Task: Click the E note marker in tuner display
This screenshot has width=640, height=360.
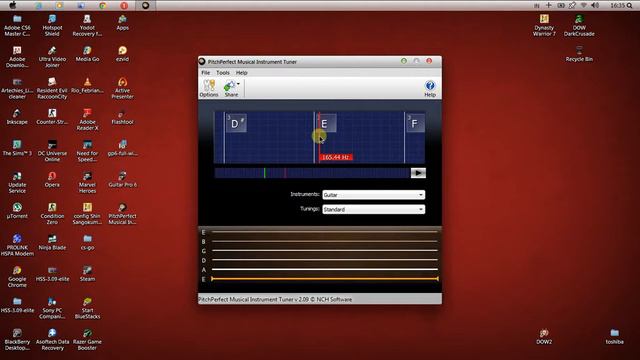Action: click(326, 123)
